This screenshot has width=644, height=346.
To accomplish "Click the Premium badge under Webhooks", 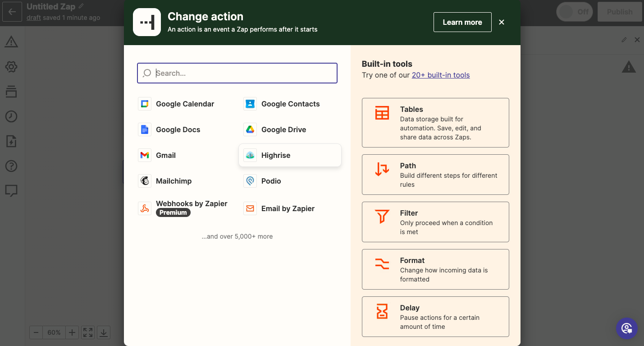I will click(173, 212).
